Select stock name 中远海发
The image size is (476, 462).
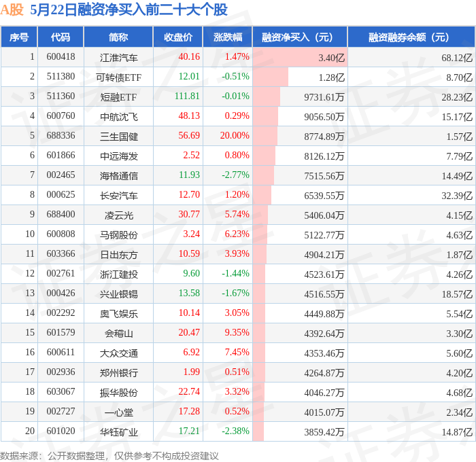click(x=119, y=156)
